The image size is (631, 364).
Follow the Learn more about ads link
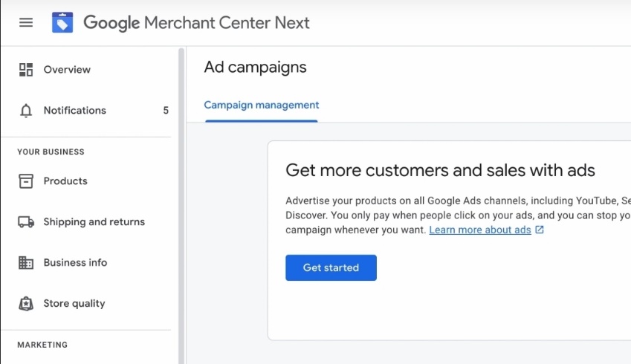(480, 230)
